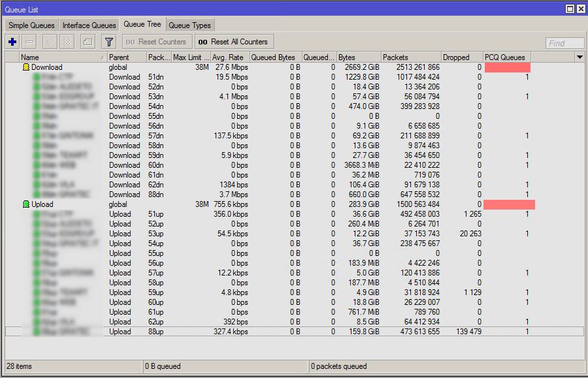
Task: Open the funnel Filter icon
Action: 109,42
